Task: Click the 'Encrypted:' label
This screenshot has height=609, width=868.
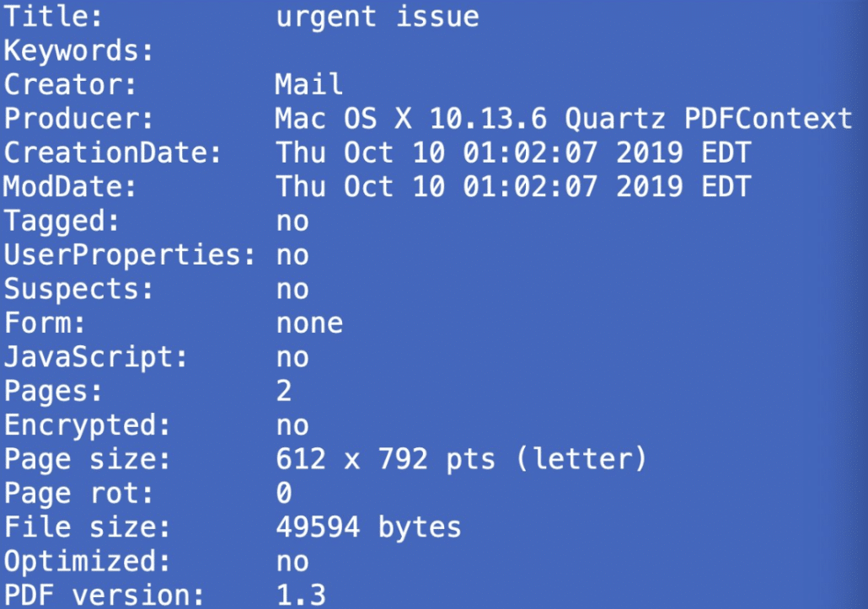Action: pos(88,426)
